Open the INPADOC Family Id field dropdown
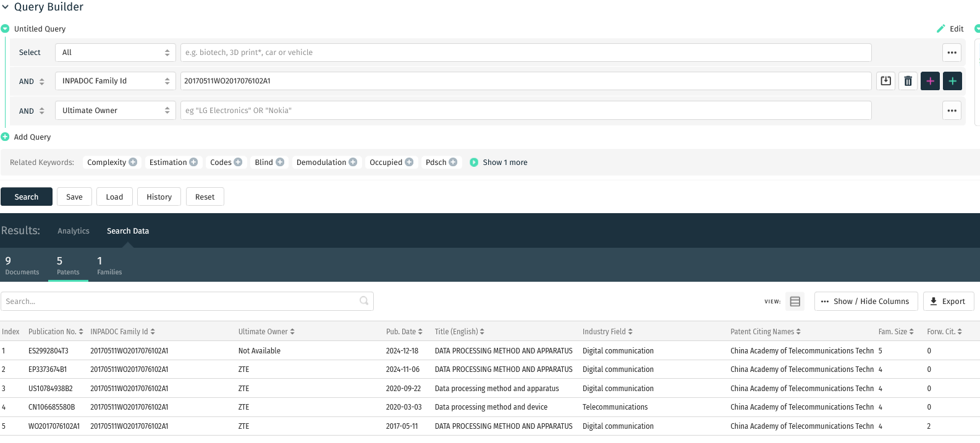Viewport: 980px width, 443px height. click(x=116, y=81)
